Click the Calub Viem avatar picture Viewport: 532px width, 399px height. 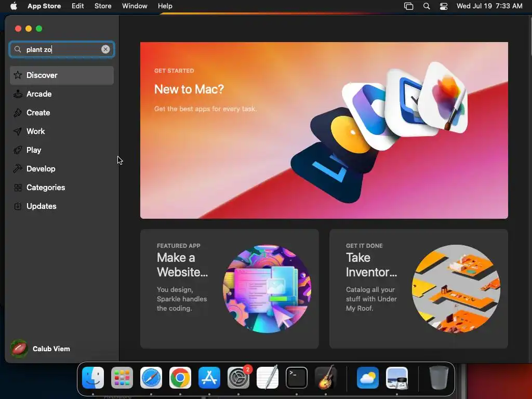(x=19, y=349)
